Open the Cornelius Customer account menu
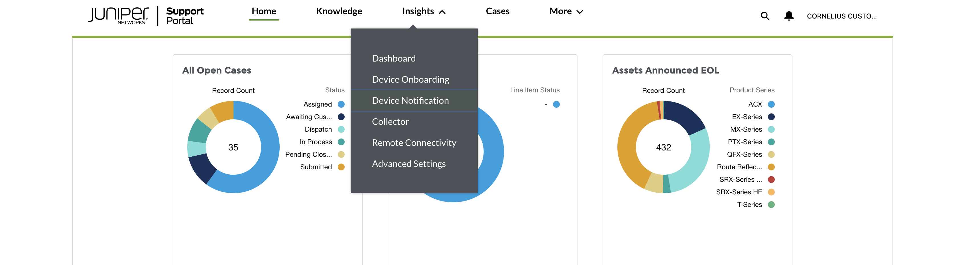Viewport: 980px width, 265px height. click(842, 16)
